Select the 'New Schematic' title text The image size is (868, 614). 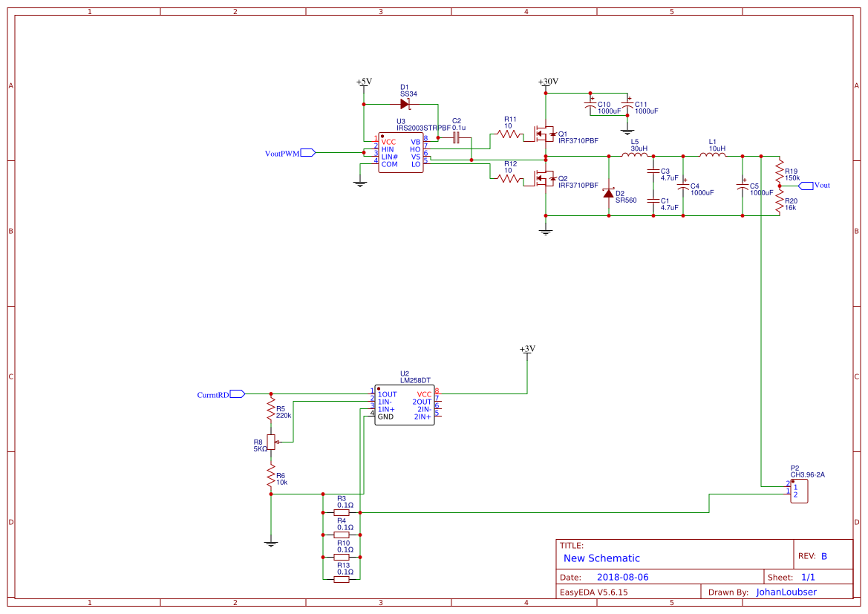[601, 558]
